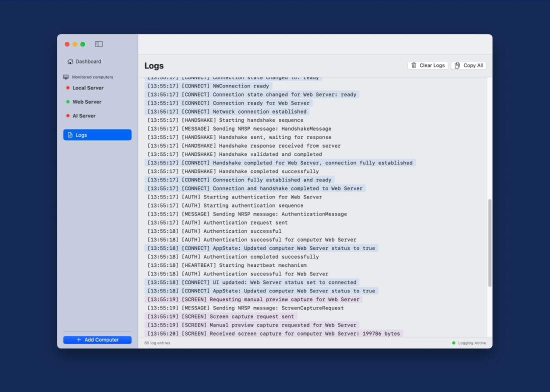
Task: Open the Logs sidebar item
Action: 97,135
